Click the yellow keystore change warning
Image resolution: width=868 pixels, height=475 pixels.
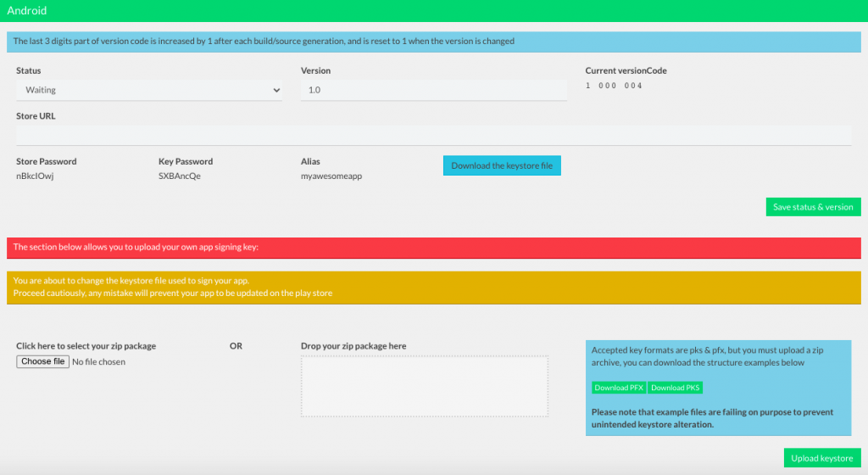433,287
